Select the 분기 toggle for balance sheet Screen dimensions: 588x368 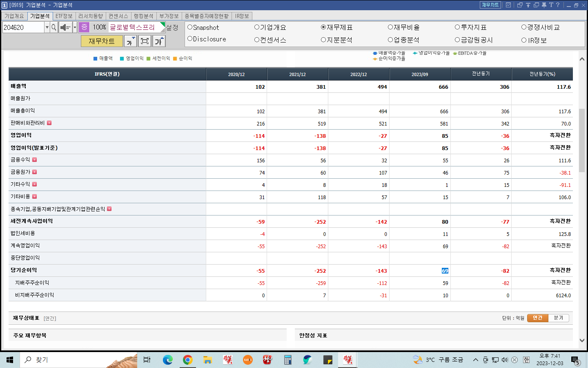(558, 318)
